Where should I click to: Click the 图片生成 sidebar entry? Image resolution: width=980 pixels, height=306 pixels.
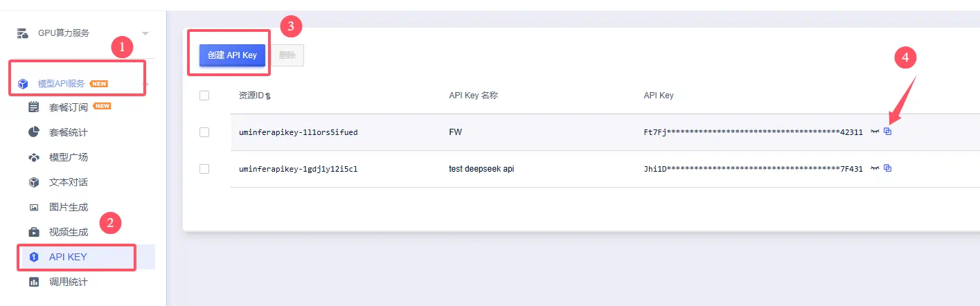pos(68,207)
